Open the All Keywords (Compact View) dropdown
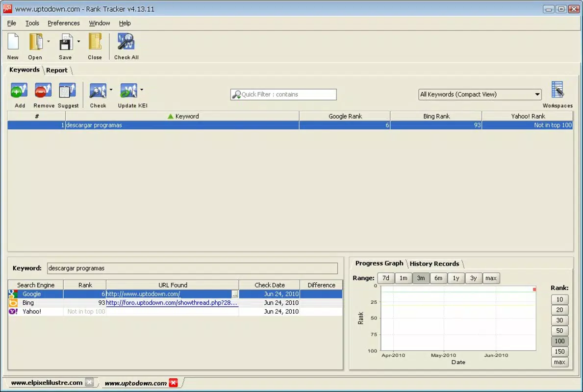 [480, 95]
